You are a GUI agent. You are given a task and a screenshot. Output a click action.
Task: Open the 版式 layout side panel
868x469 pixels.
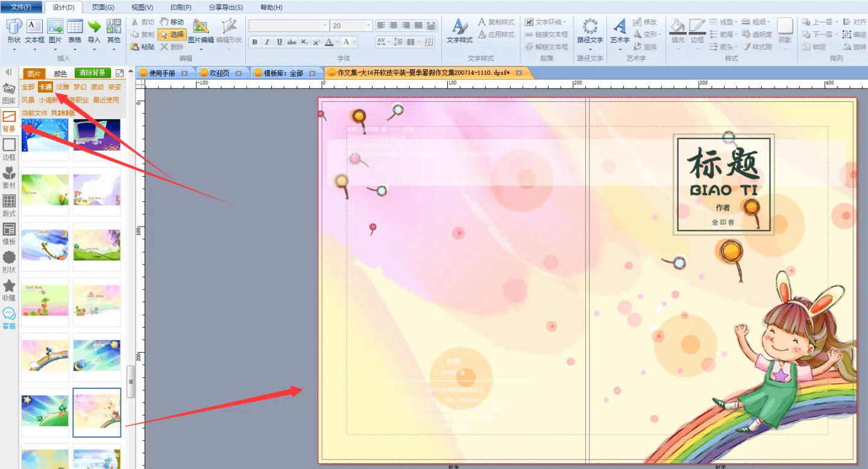9,206
